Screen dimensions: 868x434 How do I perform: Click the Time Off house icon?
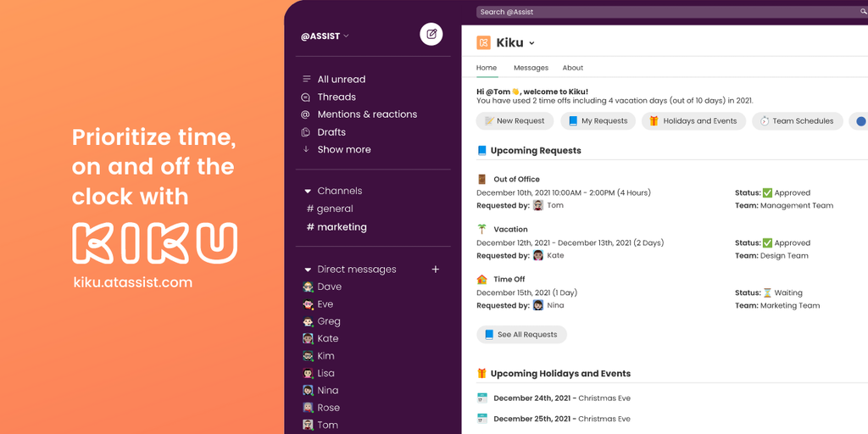(481, 279)
